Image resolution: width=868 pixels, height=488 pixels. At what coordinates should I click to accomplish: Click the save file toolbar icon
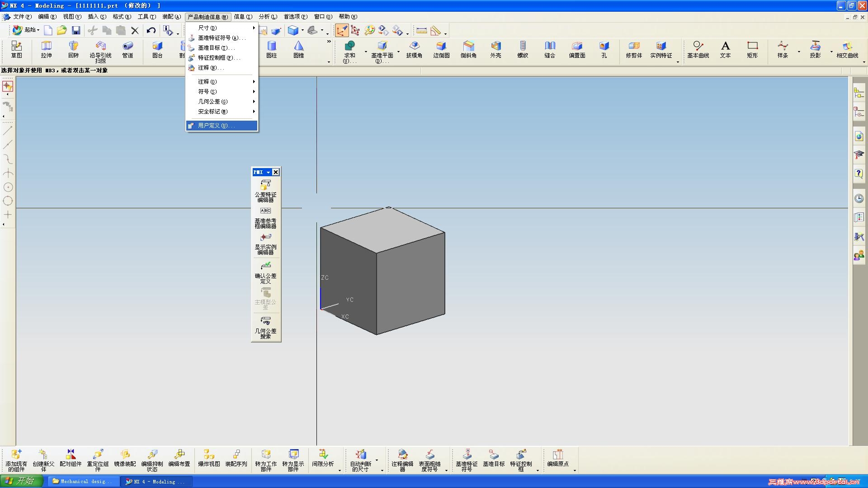[76, 30]
